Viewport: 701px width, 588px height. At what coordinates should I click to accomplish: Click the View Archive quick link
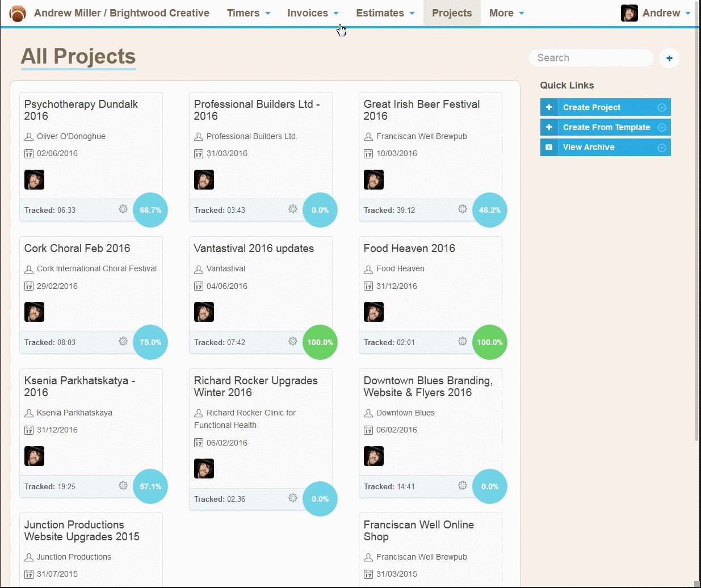[x=606, y=147]
